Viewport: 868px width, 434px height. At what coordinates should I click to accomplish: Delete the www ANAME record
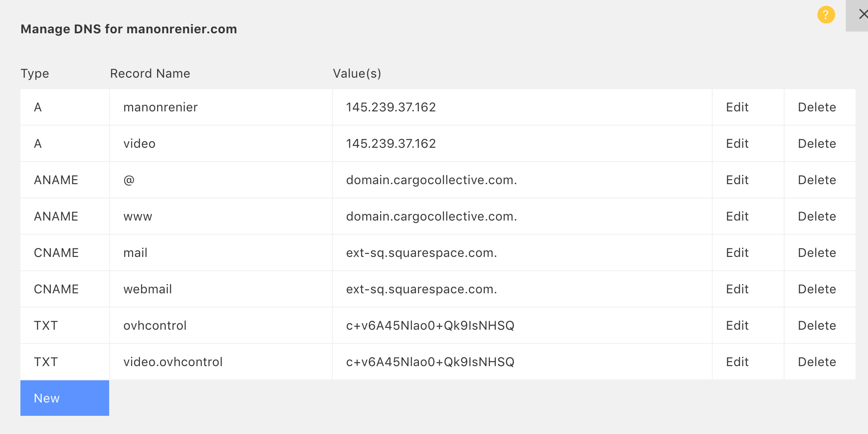[x=817, y=217]
